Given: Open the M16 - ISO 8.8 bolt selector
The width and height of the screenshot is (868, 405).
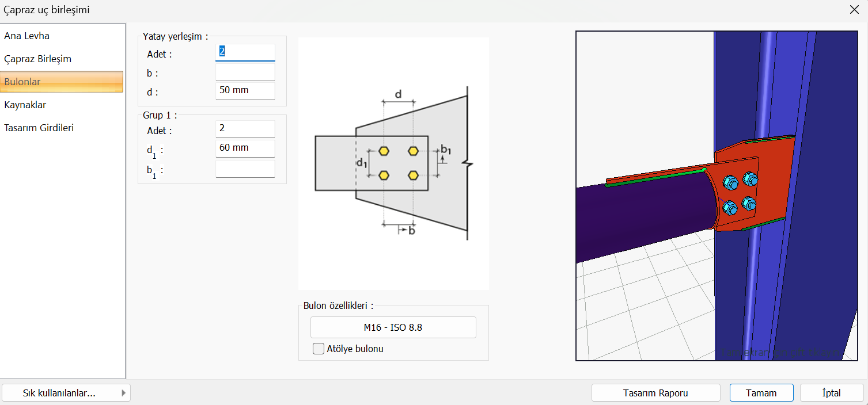Looking at the screenshot, I should coord(393,327).
